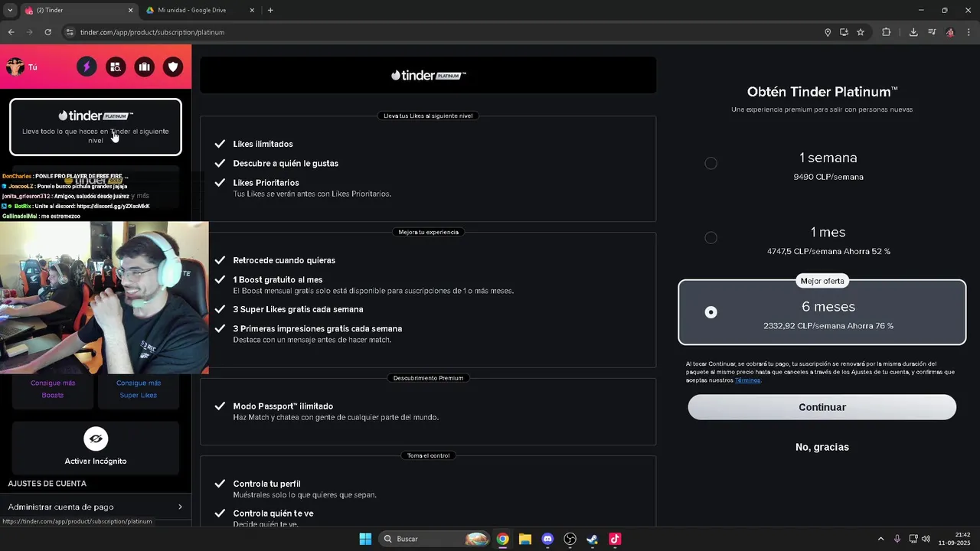This screenshot has width=980, height=551.
Task: Open the Chrome profile avatar
Action: coord(950,32)
